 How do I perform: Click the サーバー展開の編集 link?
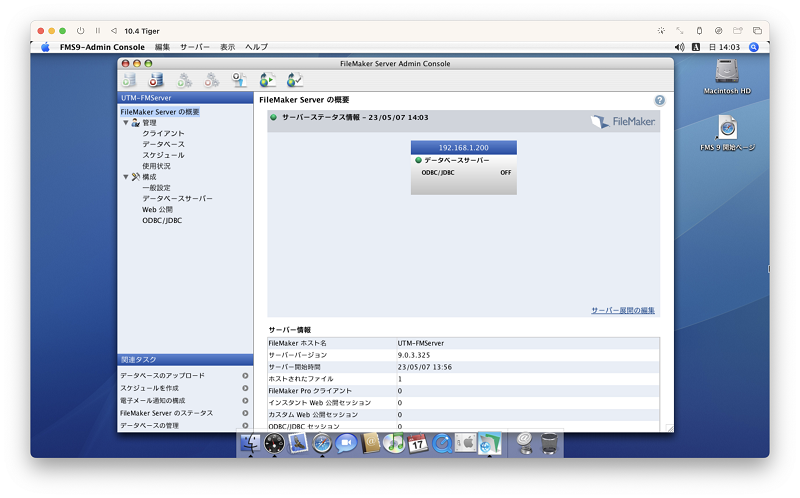[622, 310]
